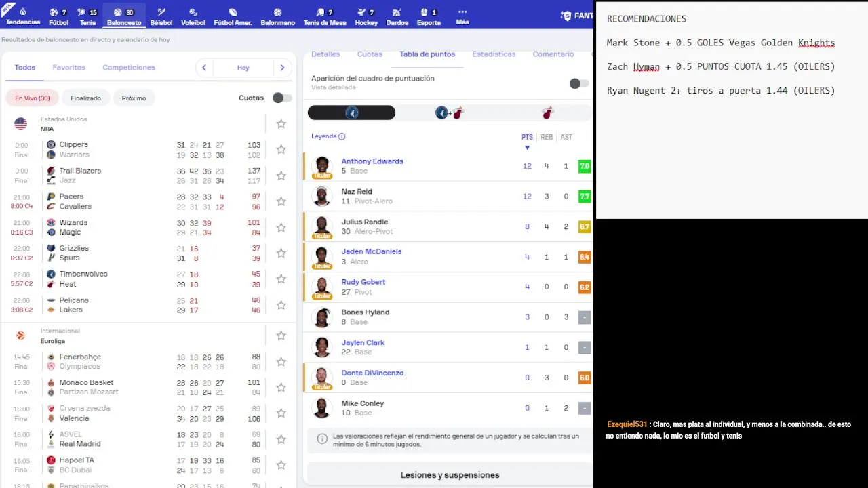This screenshot has height=488, width=868.
Task: Open the Comentario tab
Action: tap(553, 54)
